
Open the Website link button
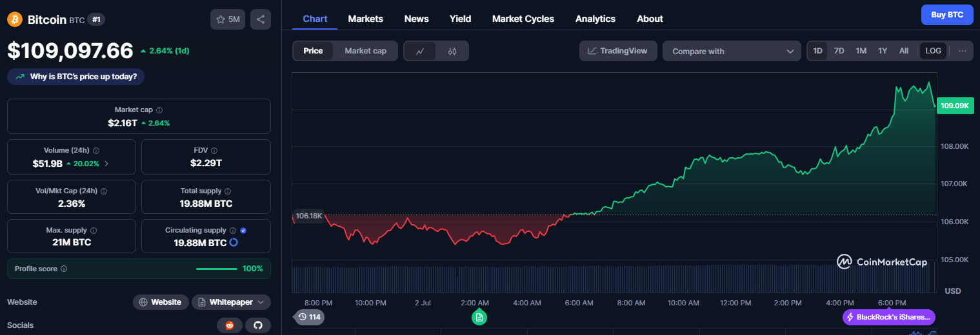(161, 302)
